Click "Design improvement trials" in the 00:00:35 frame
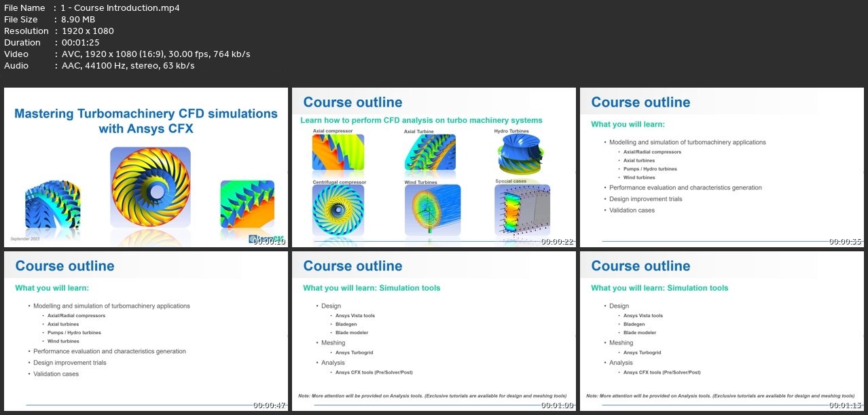The height and width of the screenshot is (415, 868). click(x=645, y=199)
